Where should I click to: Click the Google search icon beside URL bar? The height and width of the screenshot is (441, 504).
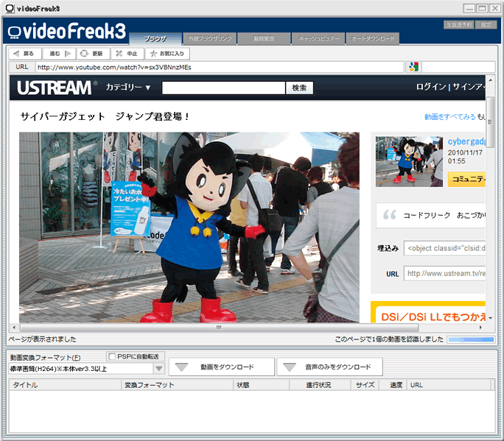click(413, 67)
